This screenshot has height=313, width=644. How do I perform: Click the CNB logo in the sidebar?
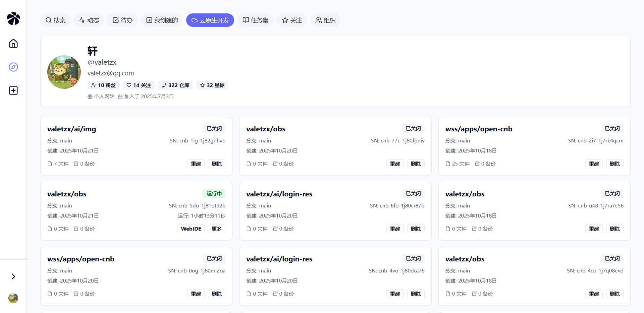pos(13,18)
